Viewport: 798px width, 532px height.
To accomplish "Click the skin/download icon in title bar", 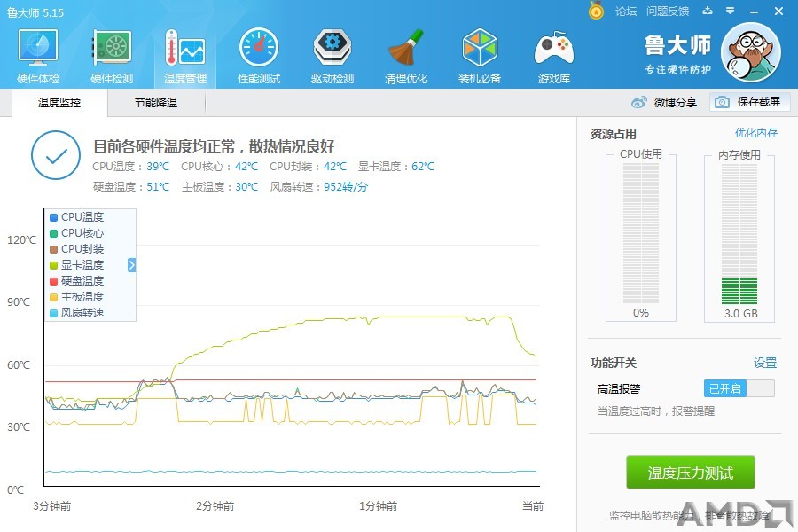I will click(x=708, y=11).
